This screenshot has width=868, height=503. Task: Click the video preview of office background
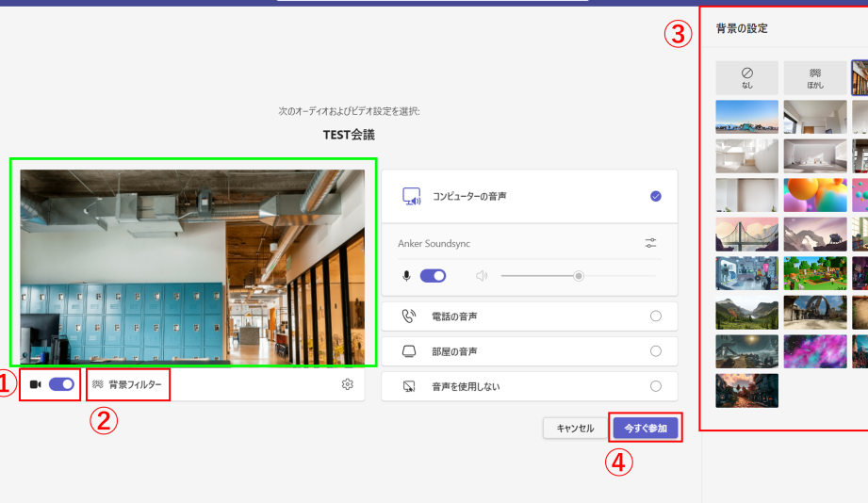192,267
